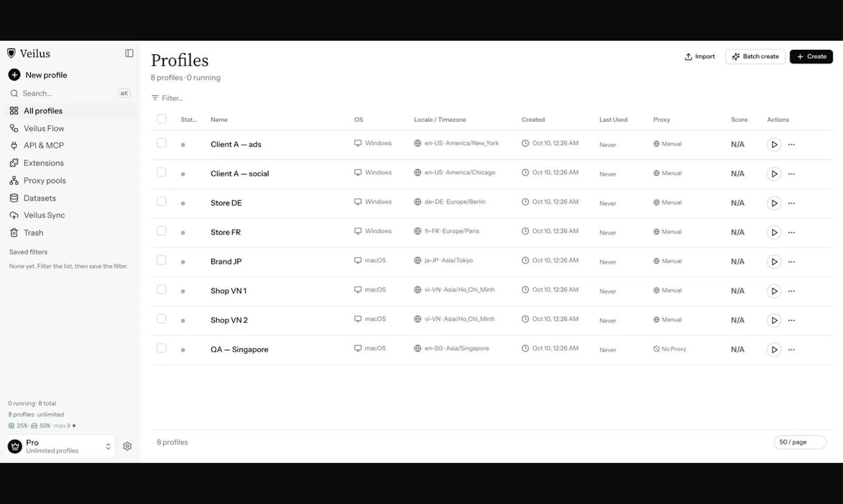The width and height of the screenshot is (843, 504).
Task: Select the Client A — ads checkbox
Action: [x=161, y=143]
